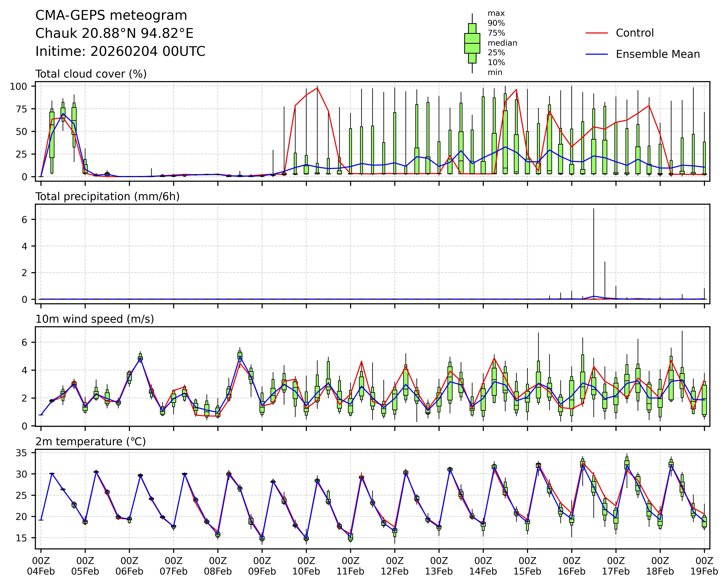Click the blue Ensemble Mean legend line

(597, 54)
